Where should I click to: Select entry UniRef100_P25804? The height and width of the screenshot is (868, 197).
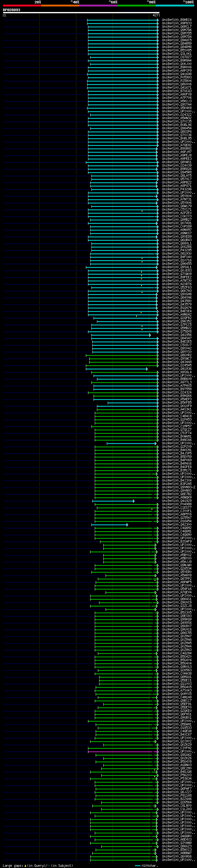click(176, 81)
